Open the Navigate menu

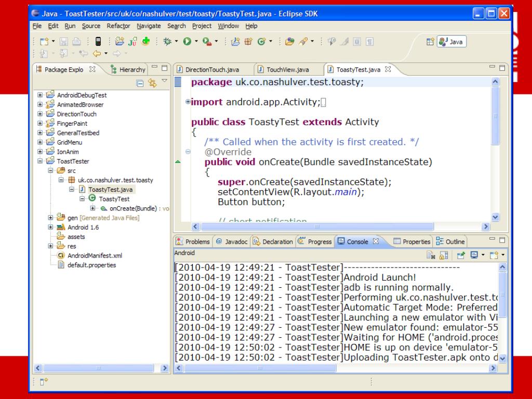pyautogui.click(x=149, y=26)
